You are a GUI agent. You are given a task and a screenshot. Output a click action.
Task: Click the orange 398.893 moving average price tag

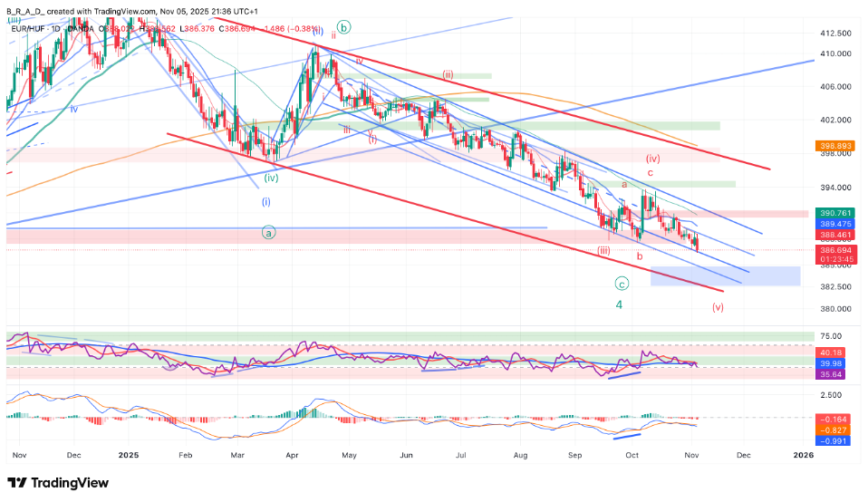pyautogui.click(x=836, y=146)
